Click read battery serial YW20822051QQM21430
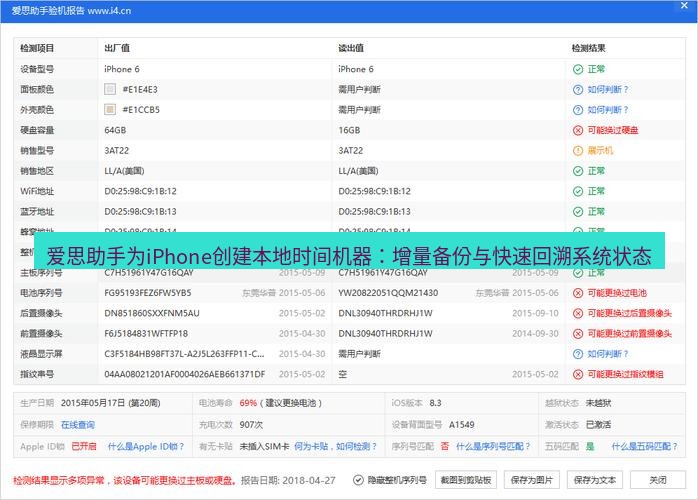 point(388,293)
